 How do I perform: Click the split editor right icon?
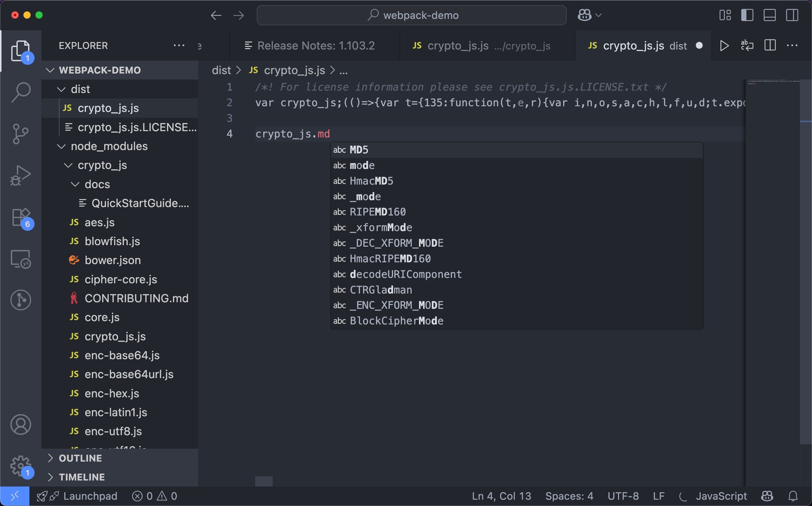[770, 46]
